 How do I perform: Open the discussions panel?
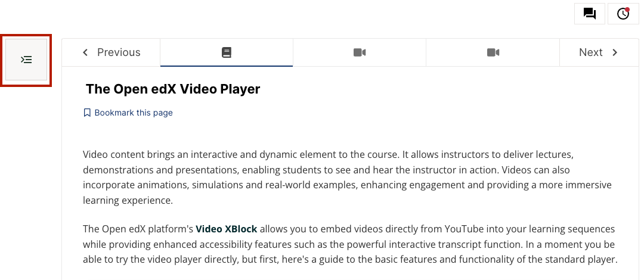[x=589, y=14]
